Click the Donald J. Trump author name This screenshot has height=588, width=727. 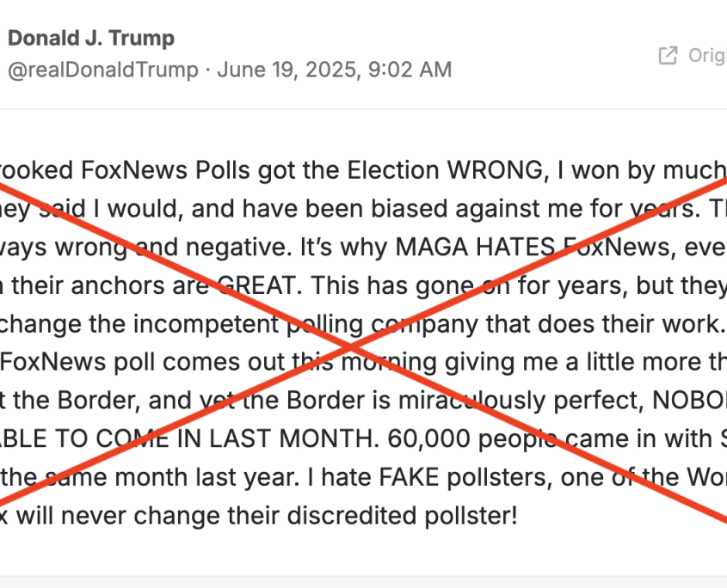coord(91,38)
